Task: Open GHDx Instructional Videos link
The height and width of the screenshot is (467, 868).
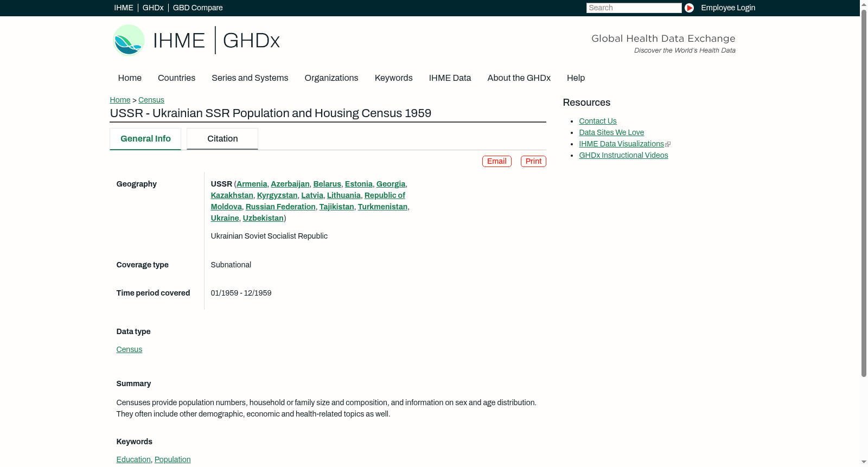Action: pyautogui.click(x=623, y=155)
